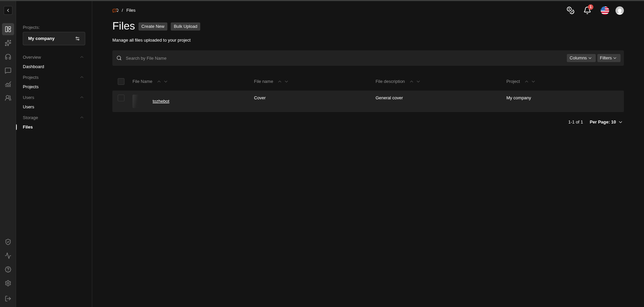Open Projects item in sidebar
The width and height of the screenshot is (644, 307).
click(31, 87)
